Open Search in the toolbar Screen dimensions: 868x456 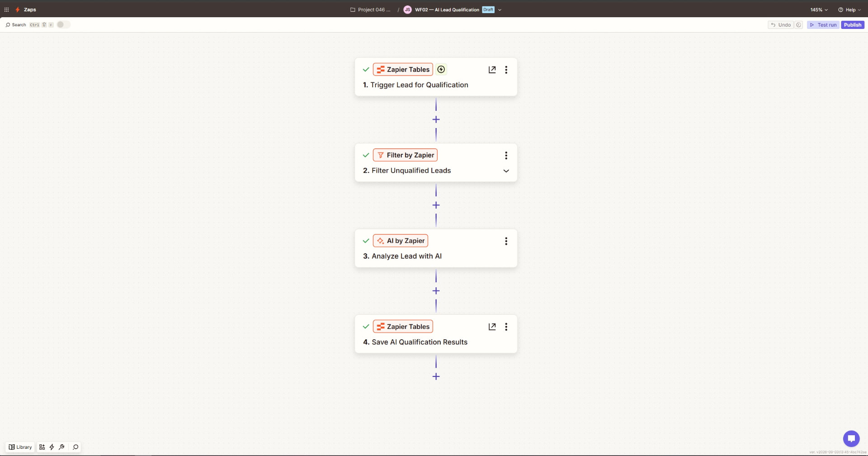tap(16, 25)
